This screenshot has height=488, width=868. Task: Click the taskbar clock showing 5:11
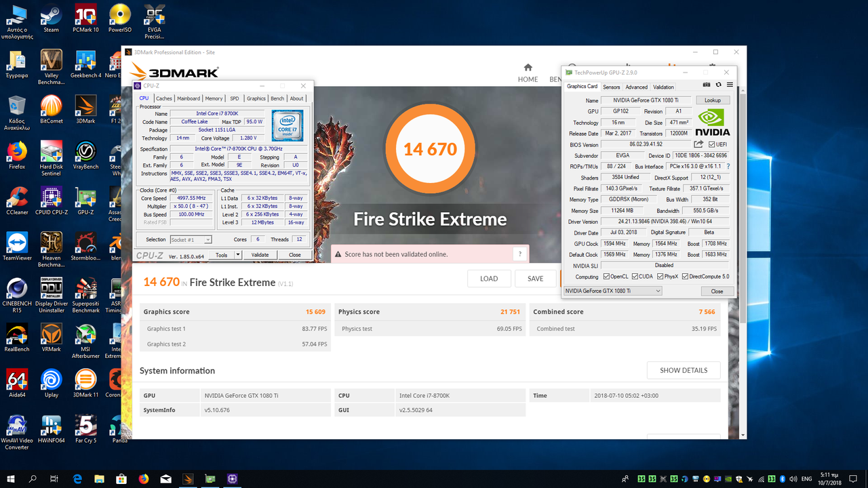pyautogui.click(x=830, y=479)
